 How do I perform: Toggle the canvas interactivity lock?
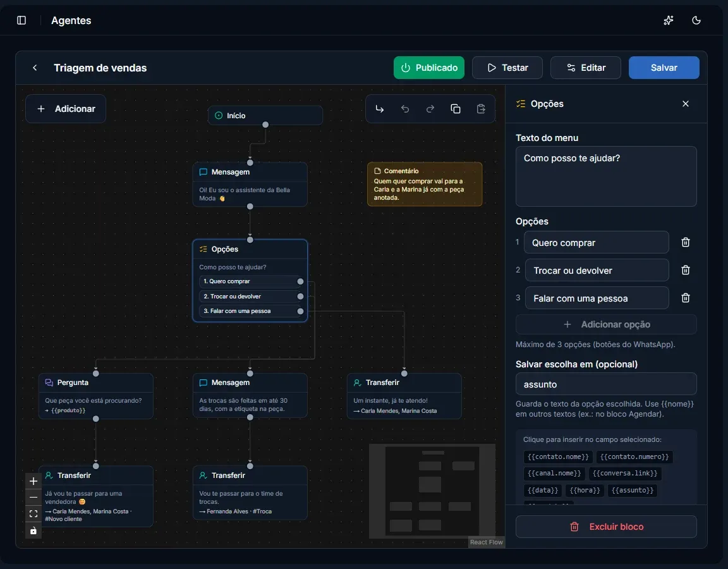(33, 530)
